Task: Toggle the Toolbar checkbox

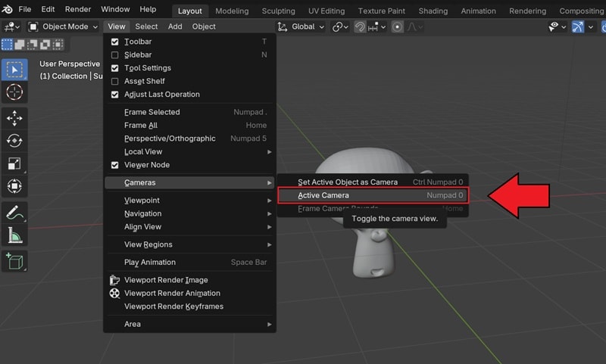Action: 115,42
